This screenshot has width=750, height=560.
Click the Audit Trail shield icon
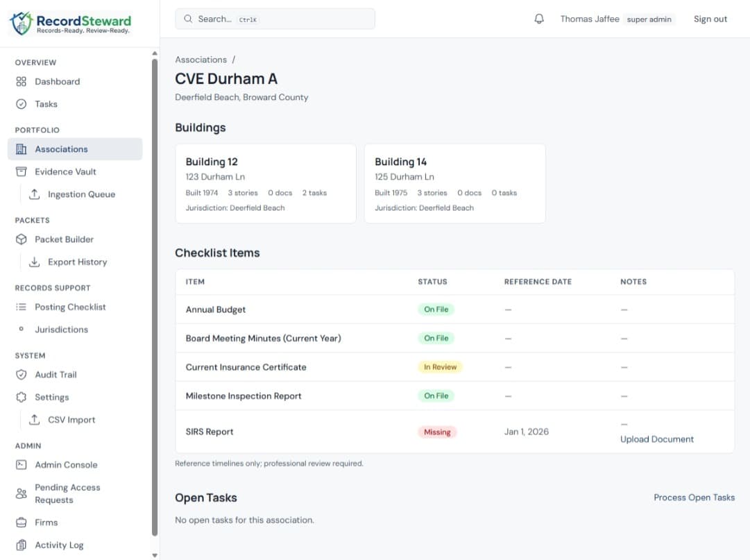[x=21, y=375]
